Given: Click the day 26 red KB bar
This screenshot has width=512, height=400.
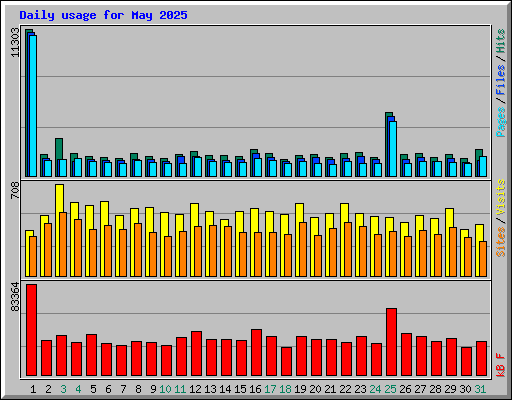Looking at the screenshot, I should (407, 354).
